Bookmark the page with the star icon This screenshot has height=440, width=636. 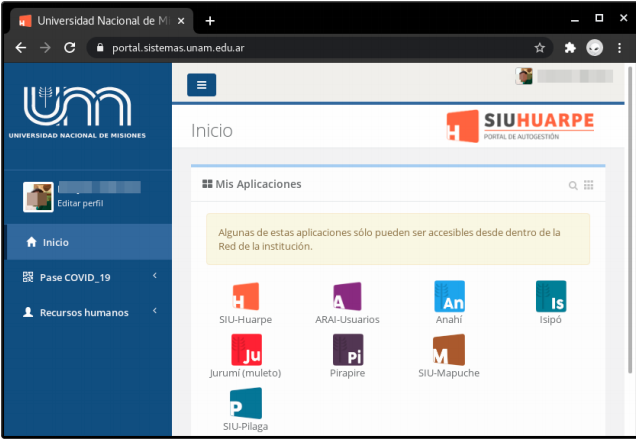click(x=539, y=48)
